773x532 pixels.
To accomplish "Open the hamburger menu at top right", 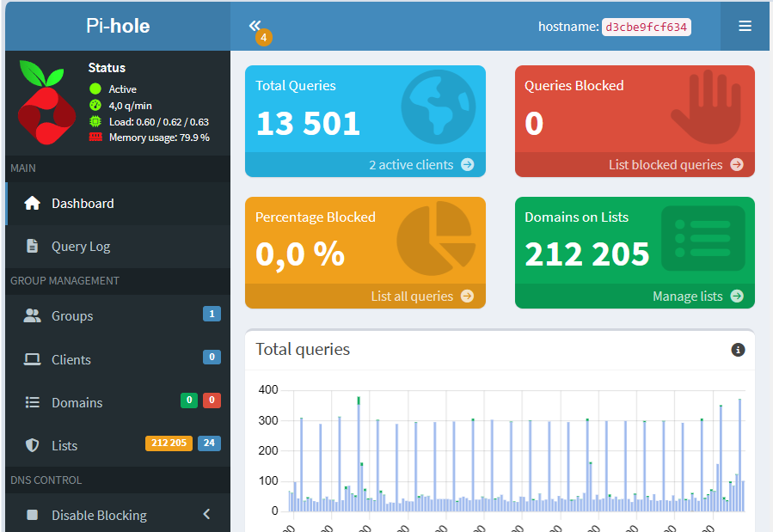I will click(745, 26).
